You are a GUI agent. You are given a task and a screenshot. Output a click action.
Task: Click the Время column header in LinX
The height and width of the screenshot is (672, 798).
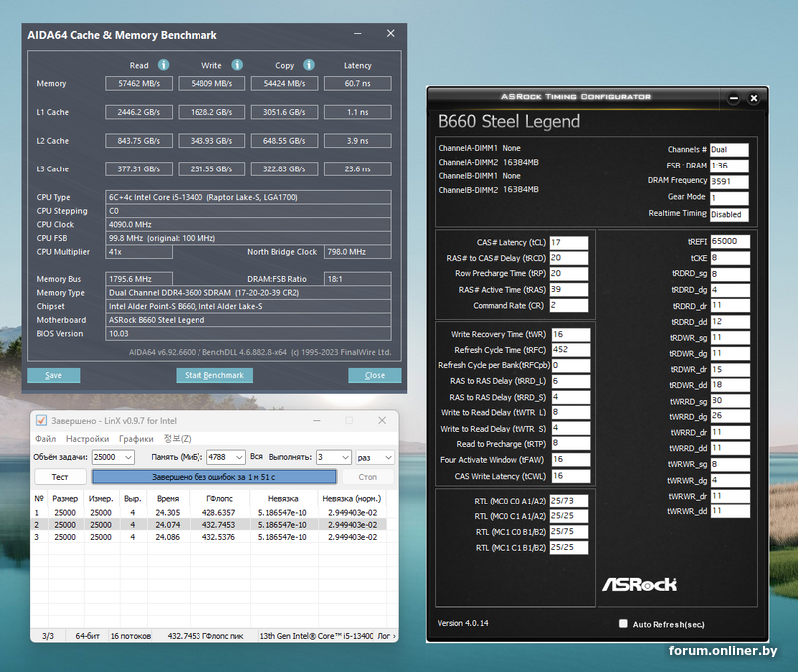(168, 499)
